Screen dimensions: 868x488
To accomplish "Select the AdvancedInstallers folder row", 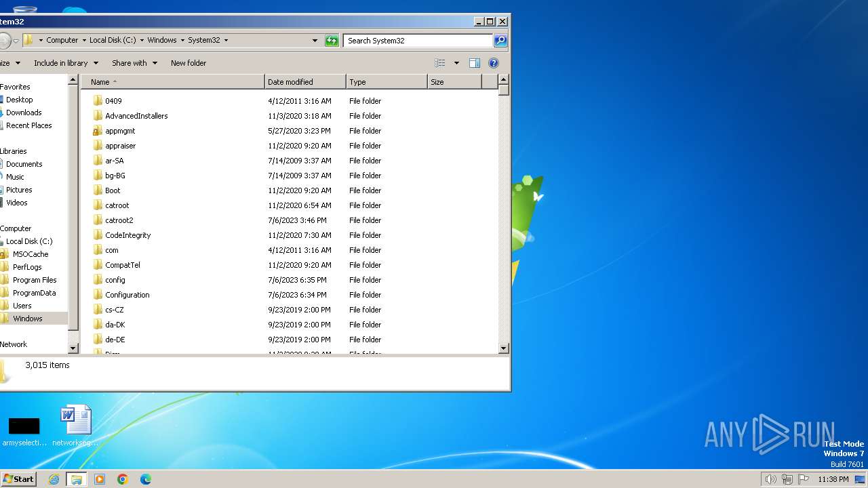I will 285,116.
